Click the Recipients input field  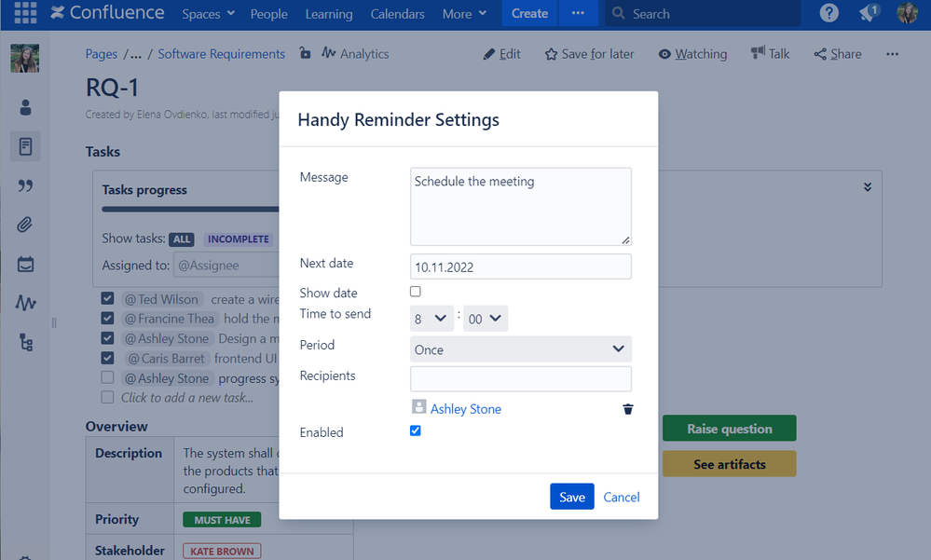click(x=521, y=379)
